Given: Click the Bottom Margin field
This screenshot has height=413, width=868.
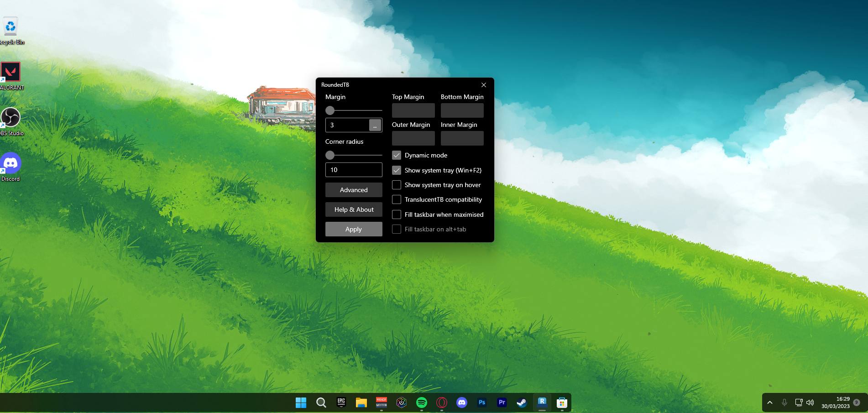Looking at the screenshot, I should [x=462, y=110].
